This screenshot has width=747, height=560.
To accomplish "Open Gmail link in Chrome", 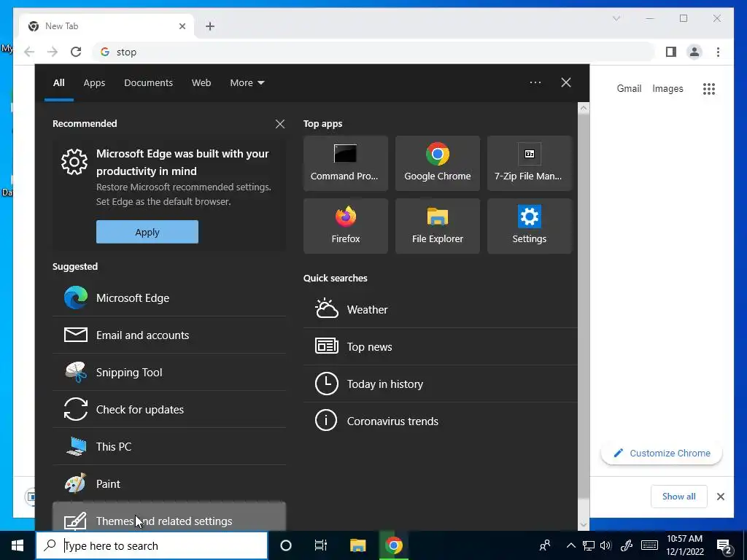I will [x=629, y=88].
